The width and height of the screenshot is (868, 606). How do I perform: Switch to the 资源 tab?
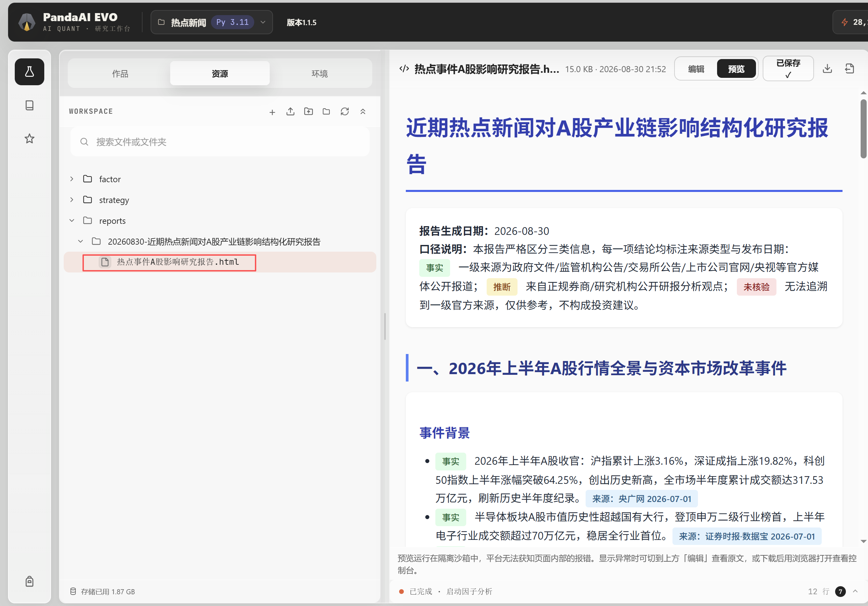pos(220,73)
